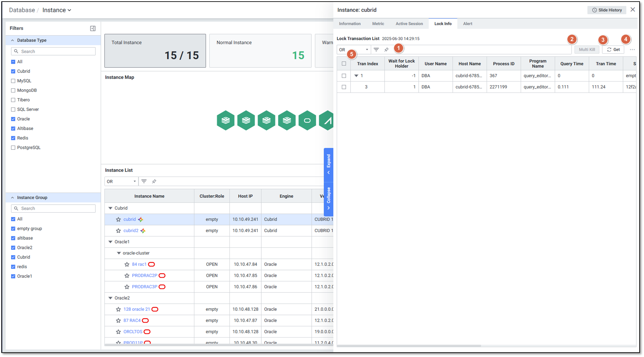Enable the MySQL database type checkbox
This screenshot has width=644, height=357.
pos(13,81)
